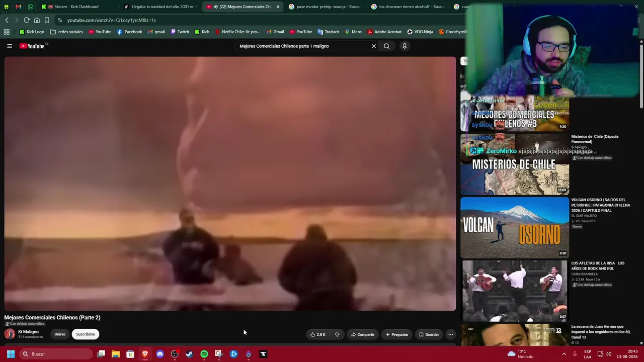Open the Ki Maligno channel avatar

pyautogui.click(x=10, y=334)
